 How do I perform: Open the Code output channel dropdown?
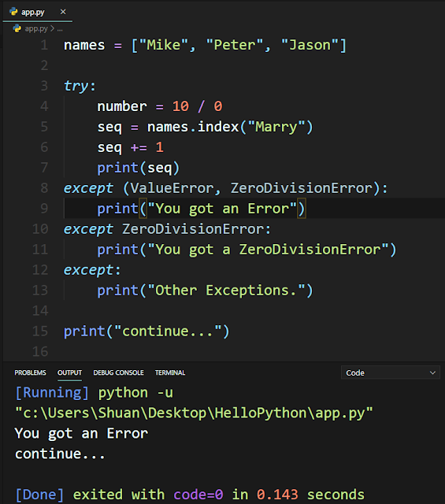click(x=391, y=372)
